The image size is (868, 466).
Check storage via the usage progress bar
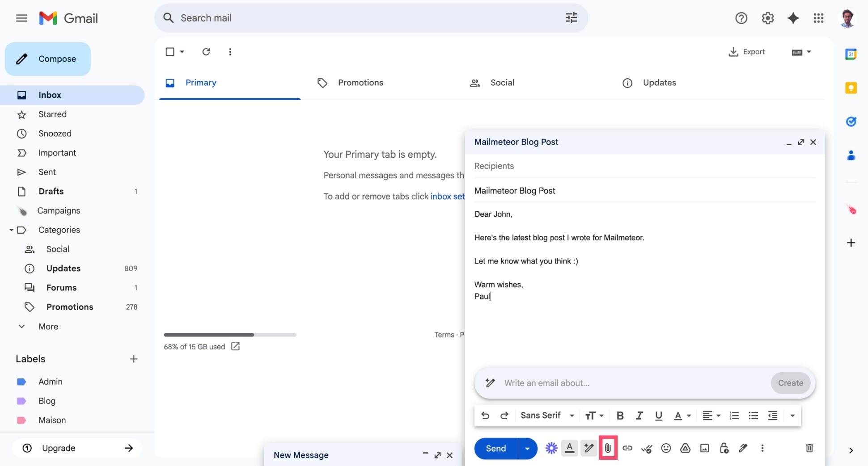point(230,335)
